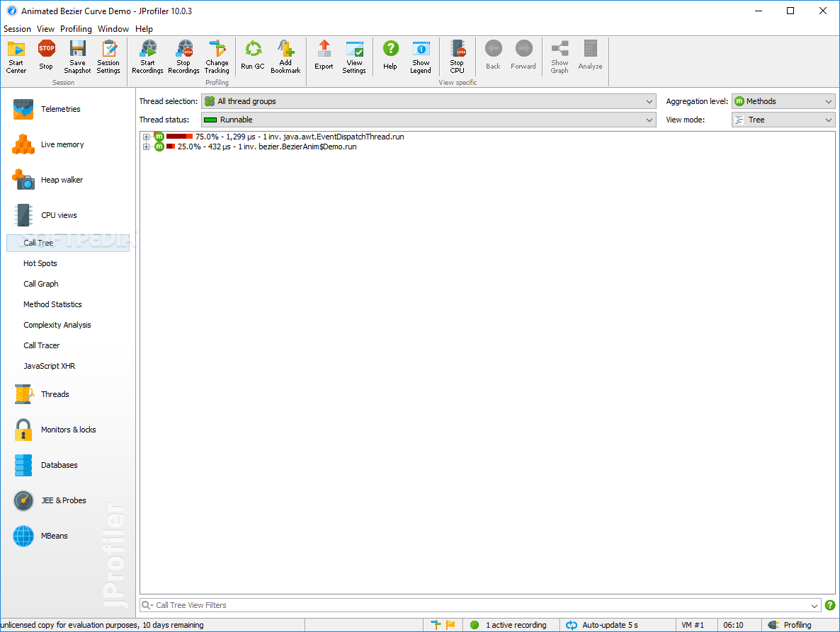The height and width of the screenshot is (632, 840).
Task: Open the Start Center
Action: (x=16, y=57)
